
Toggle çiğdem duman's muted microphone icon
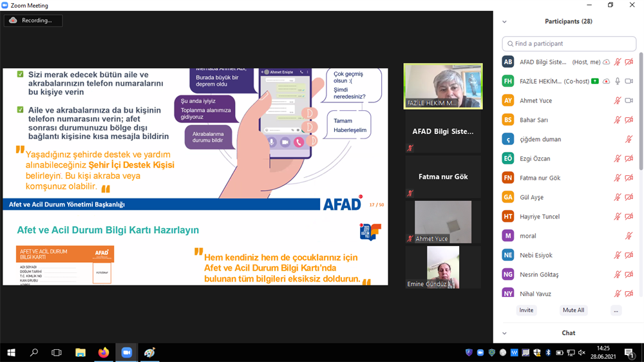[x=629, y=139]
